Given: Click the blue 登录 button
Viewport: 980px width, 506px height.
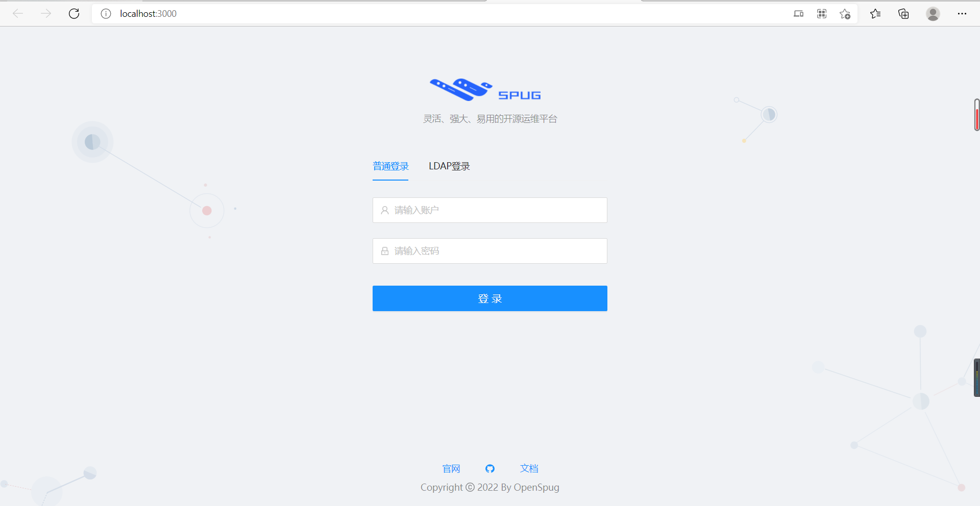Looking at the screenshot, I should point(490,298).
